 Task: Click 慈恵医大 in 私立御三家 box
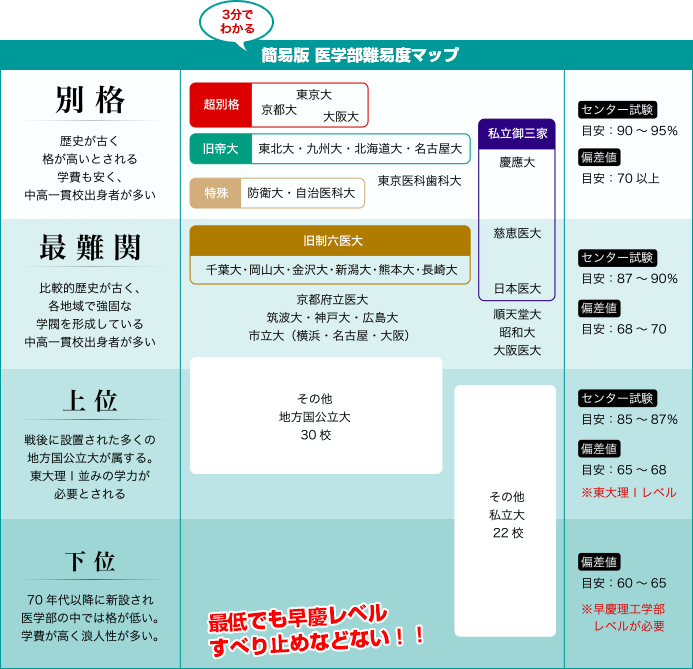coord(517,233)
